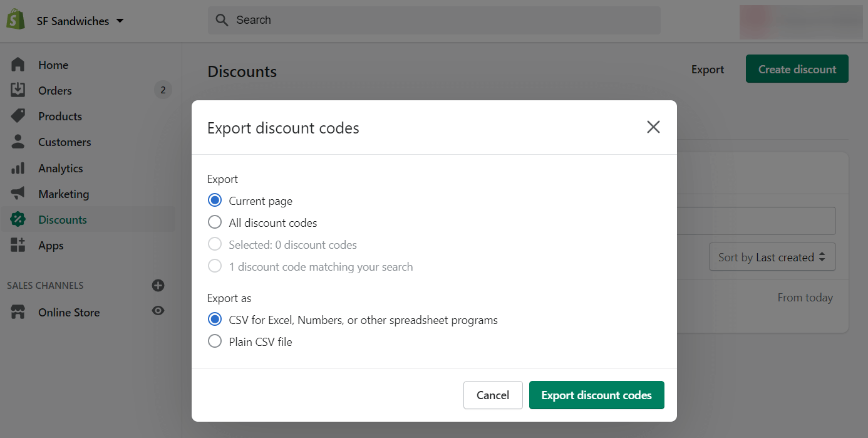Screen dimensions: 868x438
Task: Click the Discounts percent badge icon
Action: pyautogui.click(x=18, y=219)
